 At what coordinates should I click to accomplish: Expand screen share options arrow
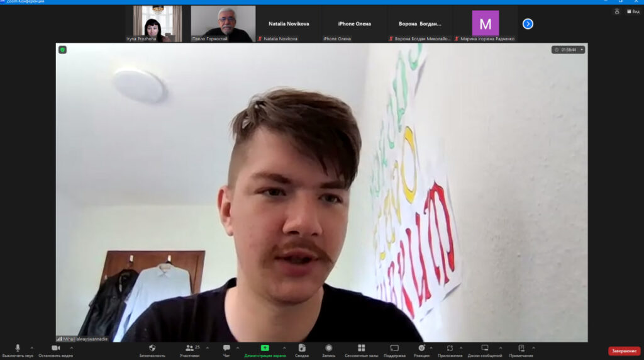pos(284,347)
